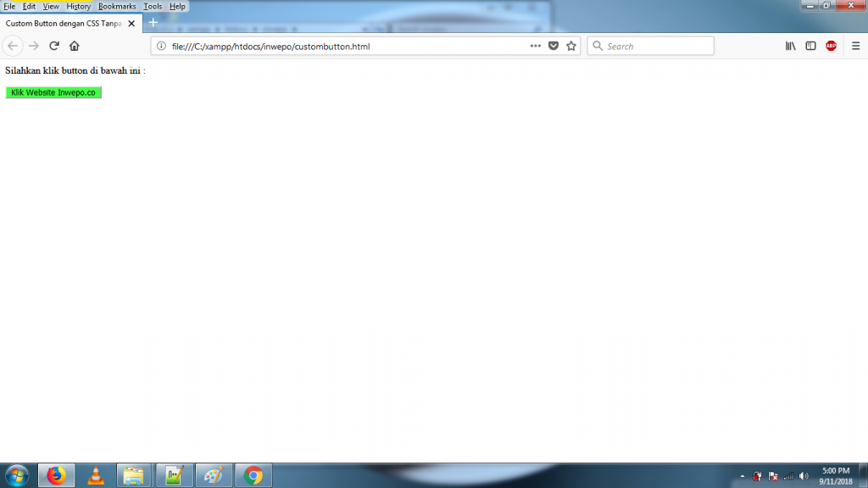Click the red security tray icon

[757, 476]
